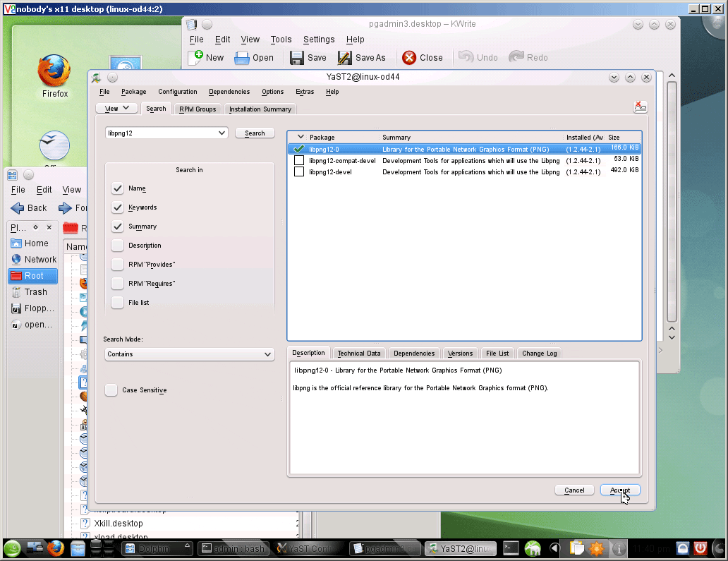This screenshot has height=561, width=728.
Task: Click Cancel button in YaST2
Action: point(574,490)
